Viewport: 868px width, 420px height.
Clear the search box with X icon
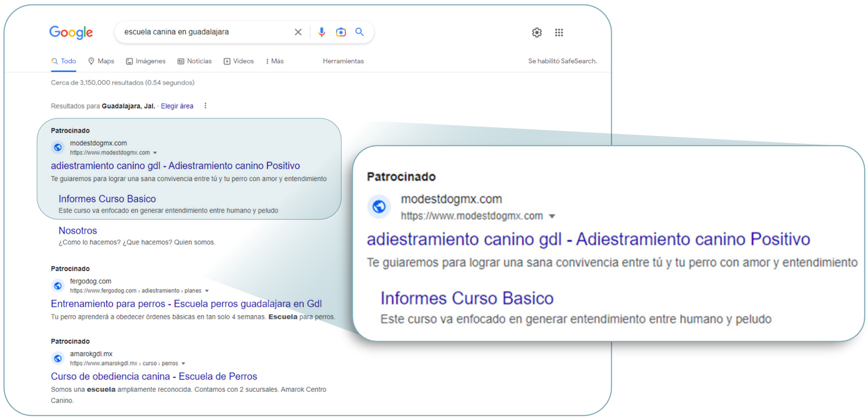298,32
